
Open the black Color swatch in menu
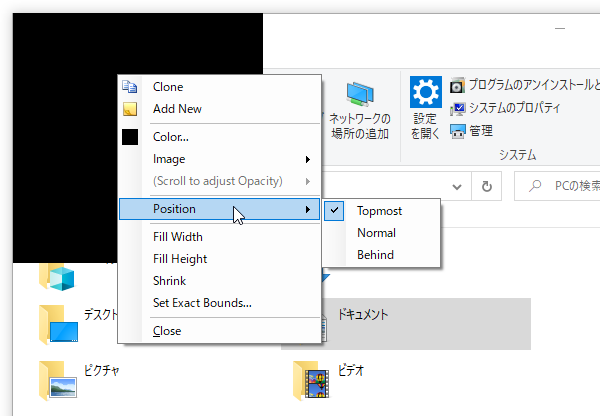[x=130, y=137]
